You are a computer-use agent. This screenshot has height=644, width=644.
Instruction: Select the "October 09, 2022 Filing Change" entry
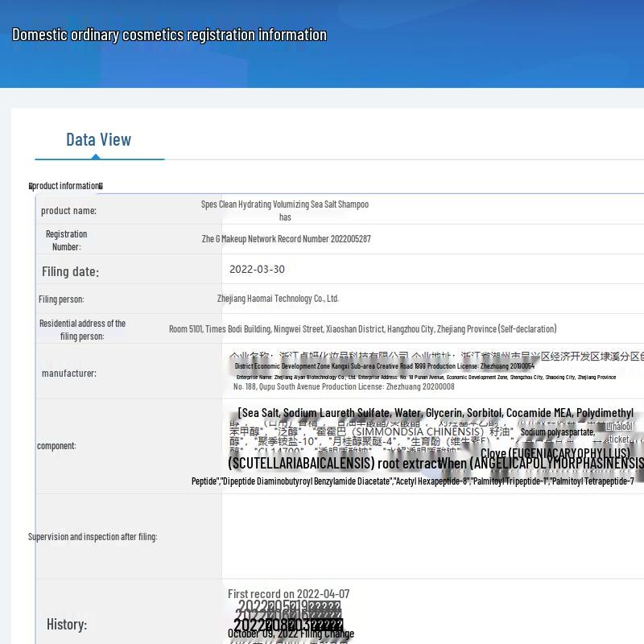pos(291,634)
